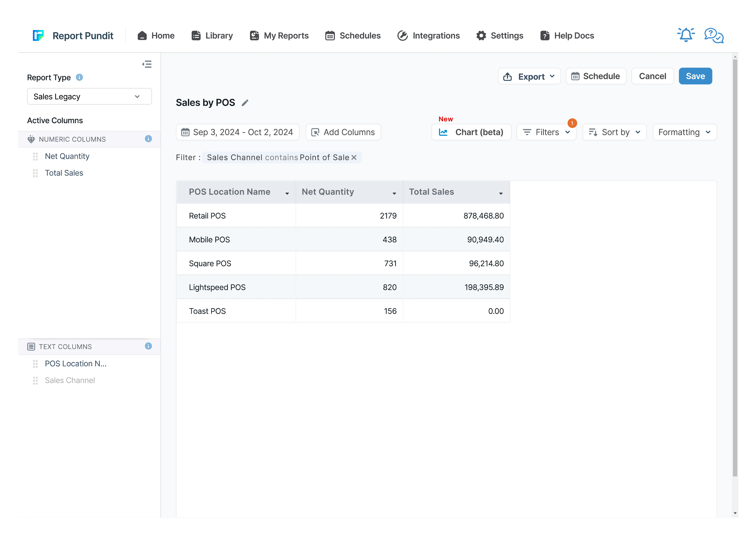The image size is (756, 535).
Task: Click the drag handle beside Net Quantity
Action: [x=35, y=156]
